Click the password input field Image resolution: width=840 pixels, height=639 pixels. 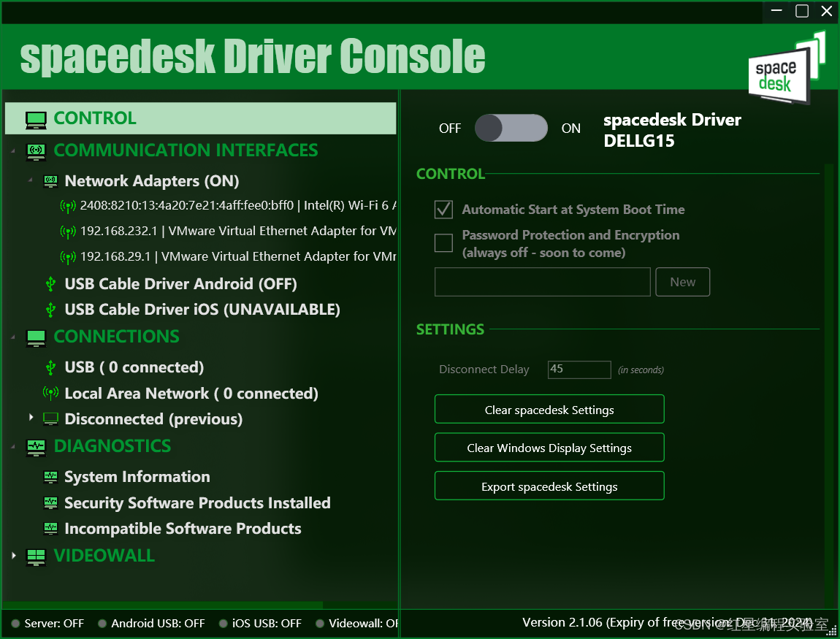click(x=542, y=282)
